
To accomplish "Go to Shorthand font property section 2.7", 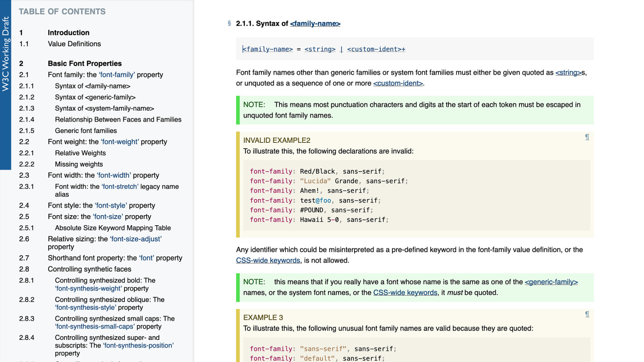I will point(115,258).
